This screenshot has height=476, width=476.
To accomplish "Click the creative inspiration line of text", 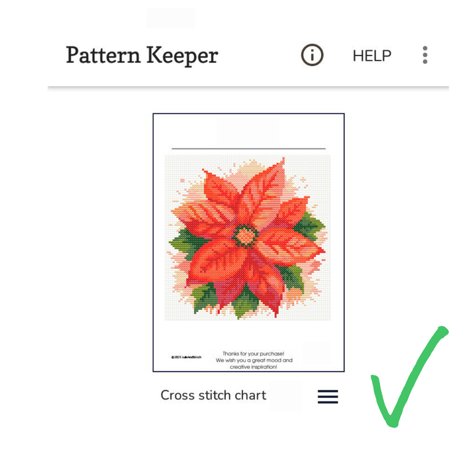I will coord(254,367).
